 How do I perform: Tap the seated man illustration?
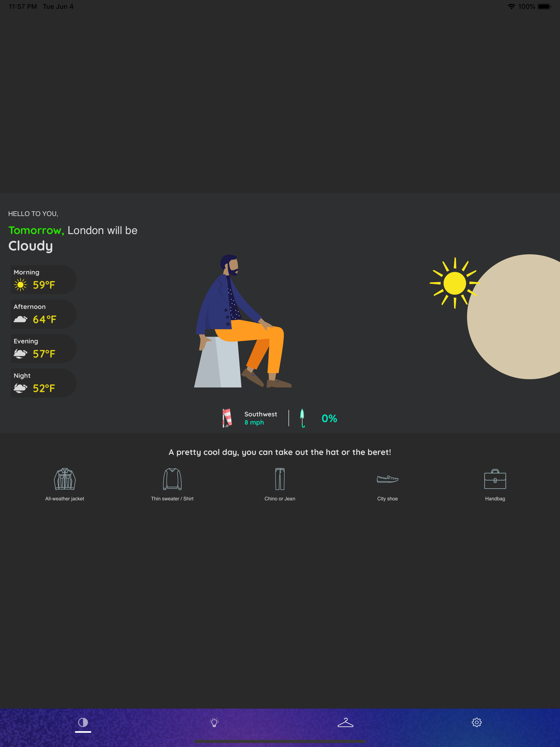pyautogui.click(x=243, y=321)
